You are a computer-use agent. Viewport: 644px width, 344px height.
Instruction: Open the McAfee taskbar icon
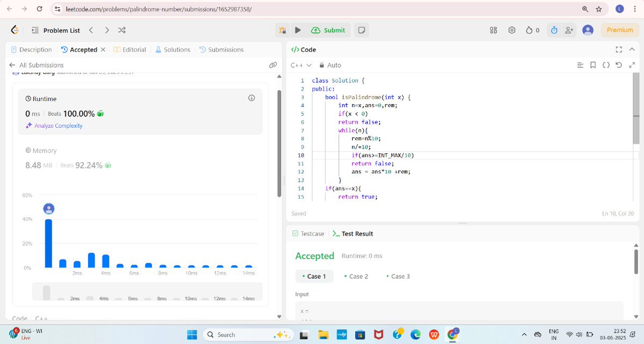pos(379,334)
